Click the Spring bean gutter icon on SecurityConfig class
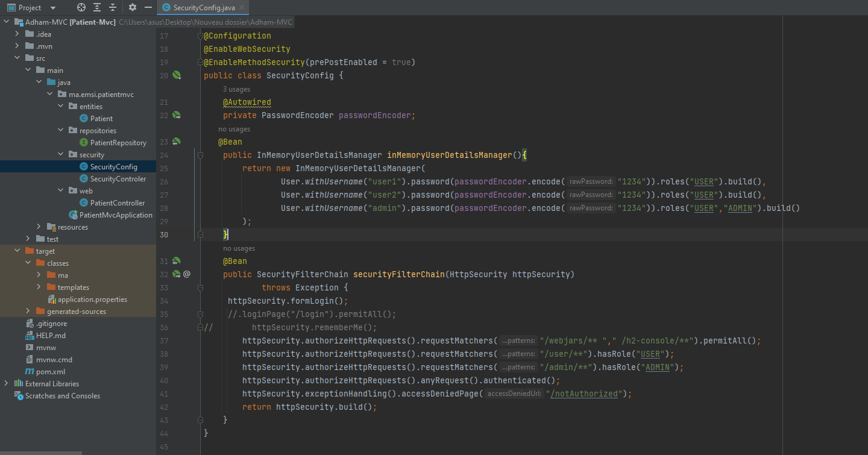The width and height of the screenshot is (868, 455). point(175,75)
